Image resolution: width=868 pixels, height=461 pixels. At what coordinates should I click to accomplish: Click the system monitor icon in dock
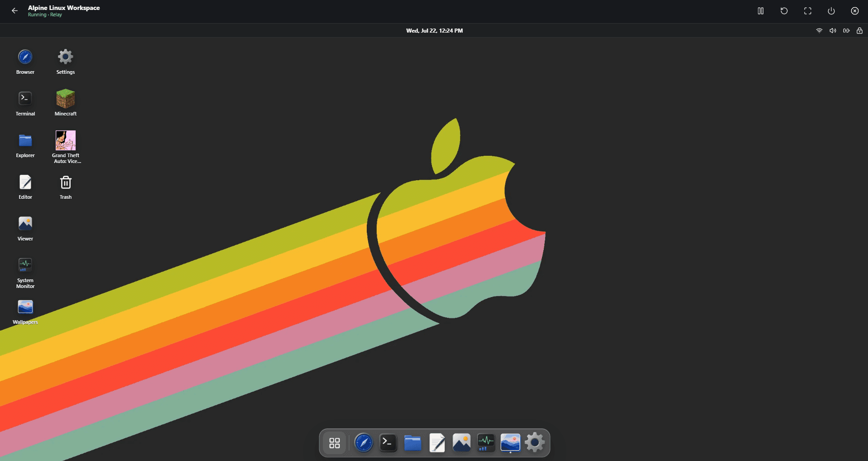pyautogui.click(x=486, y=442)
